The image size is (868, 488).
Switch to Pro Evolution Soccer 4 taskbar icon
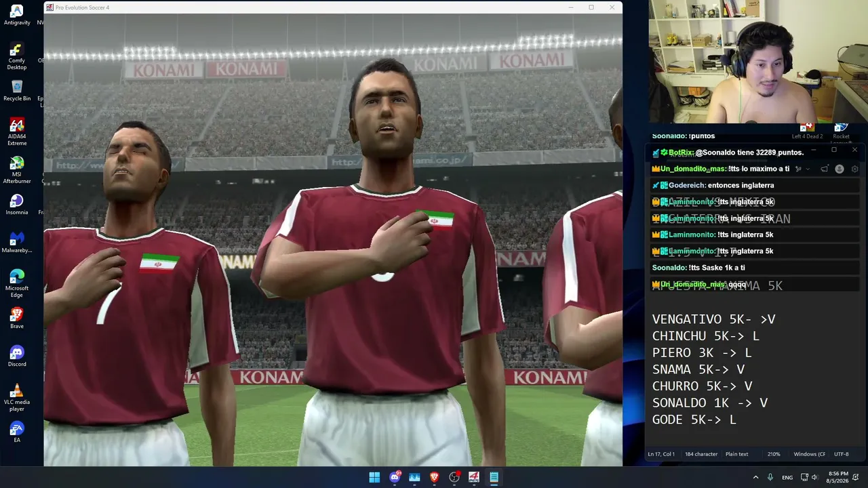[474, 477]
